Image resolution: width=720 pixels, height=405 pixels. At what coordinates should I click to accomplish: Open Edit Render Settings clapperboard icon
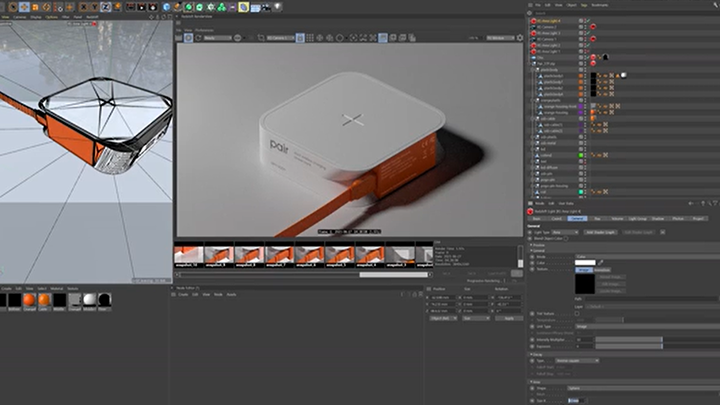[153, 7]
